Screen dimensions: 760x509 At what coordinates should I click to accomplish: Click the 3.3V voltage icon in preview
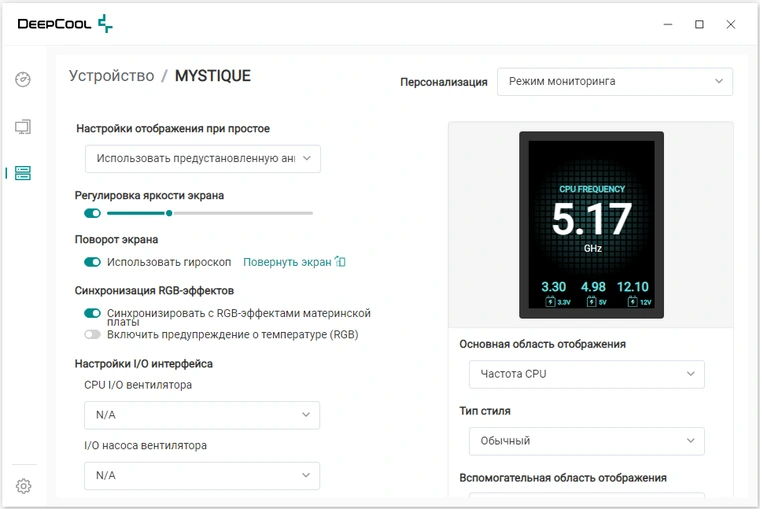(550, 302)
